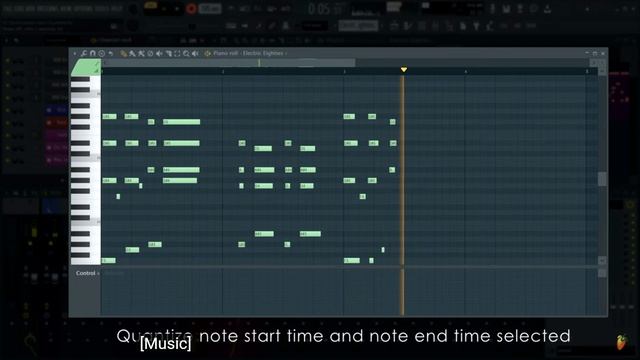The height and width of the screenshot is (360, 640).
Task: Select the Paint brush tool
Action: pyautogui.click(x=132, y=53)
